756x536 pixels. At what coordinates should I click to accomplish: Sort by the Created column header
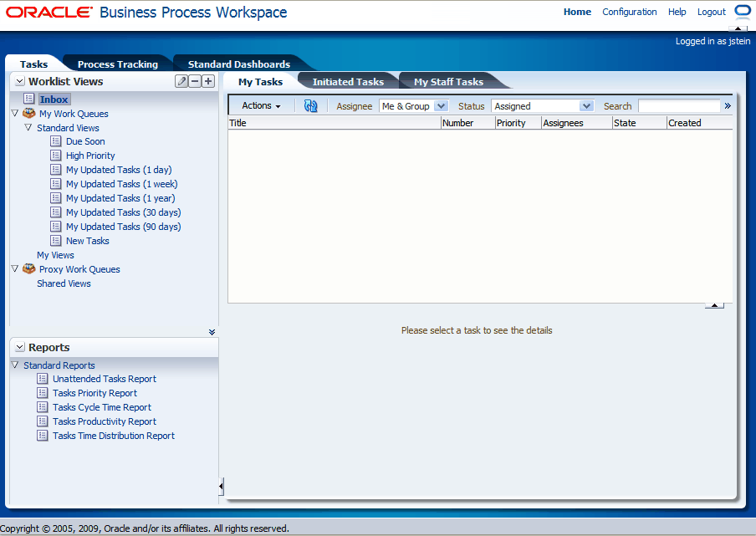click(x=700, y=123)
